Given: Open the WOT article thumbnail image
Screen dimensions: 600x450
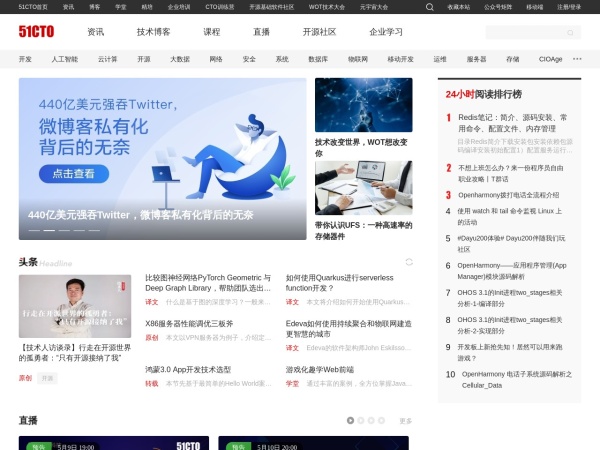Looking at the screenshot, I should 363,105.
